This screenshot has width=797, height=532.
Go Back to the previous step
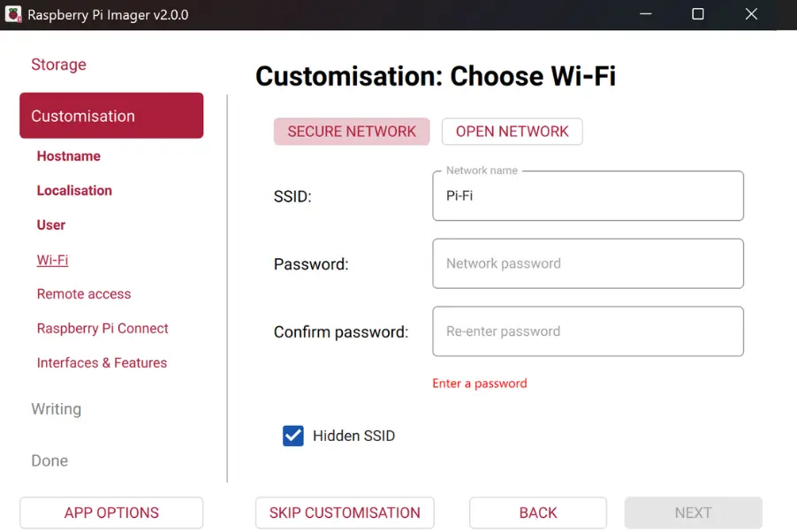(x=537, y=513)
